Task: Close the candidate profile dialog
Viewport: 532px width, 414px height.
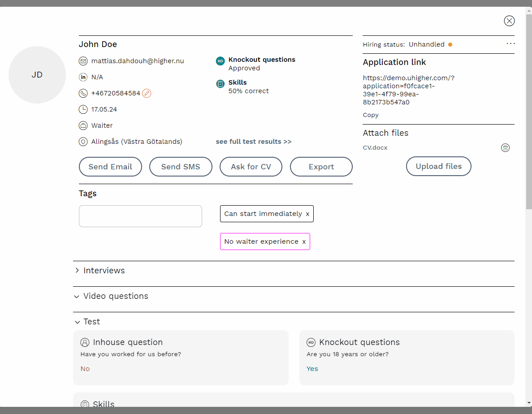Action: coord(509,21)
